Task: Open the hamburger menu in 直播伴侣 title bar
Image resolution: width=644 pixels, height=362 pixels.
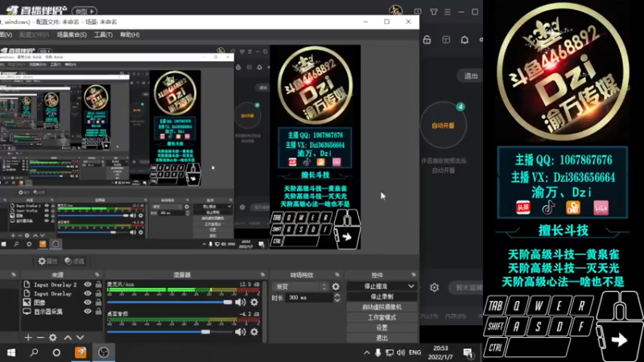Action: 448,12
